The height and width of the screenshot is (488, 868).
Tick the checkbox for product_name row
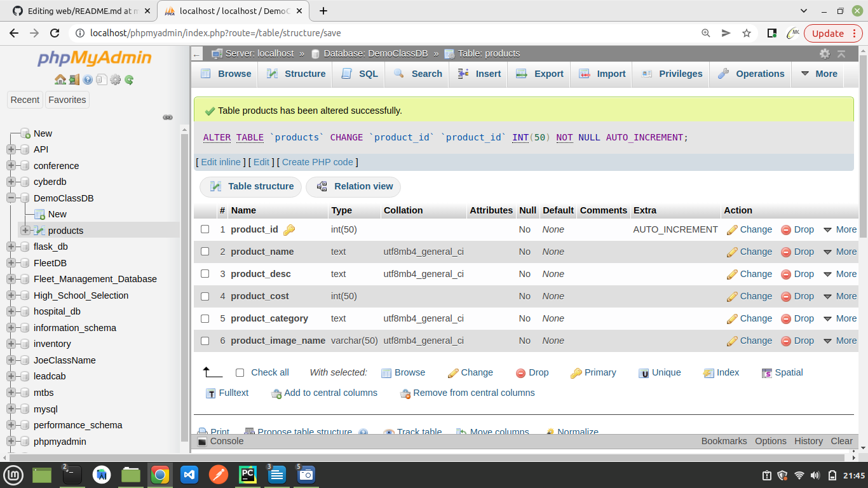(x=205, y=252)
